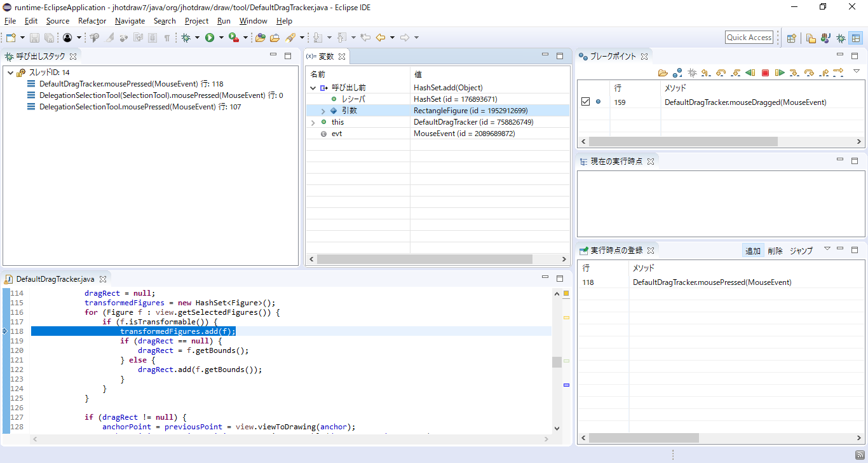868x463 pixels.
Task: Click the Last Edit Location icon
Action: click(x=365, y=38)
